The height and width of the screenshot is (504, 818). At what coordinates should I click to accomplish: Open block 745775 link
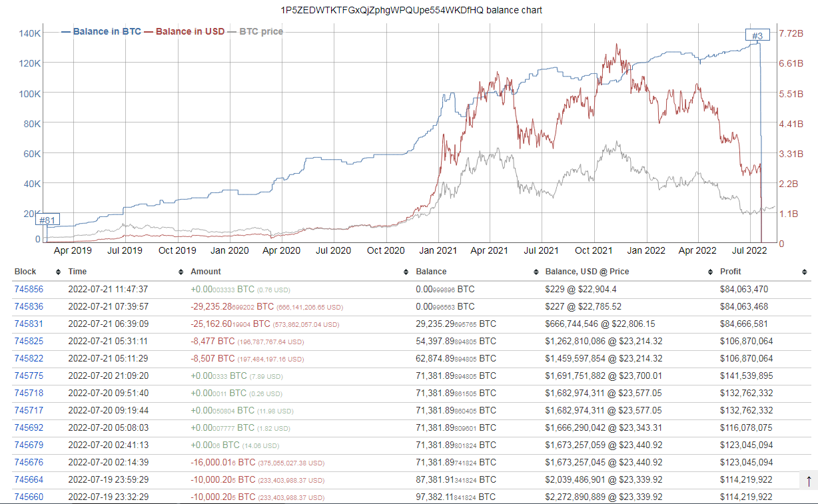tap(29, 376)
